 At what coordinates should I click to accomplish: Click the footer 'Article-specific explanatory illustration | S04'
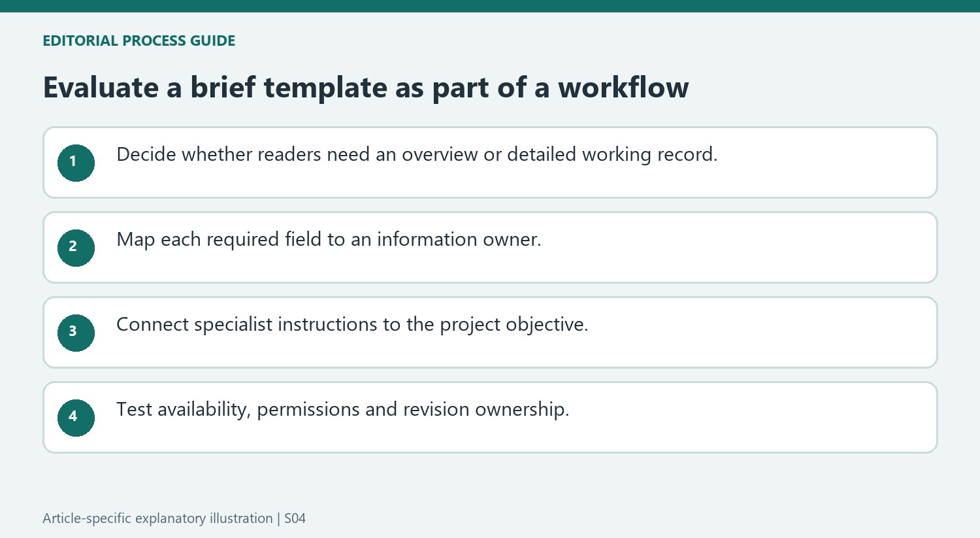coord(174,518)
